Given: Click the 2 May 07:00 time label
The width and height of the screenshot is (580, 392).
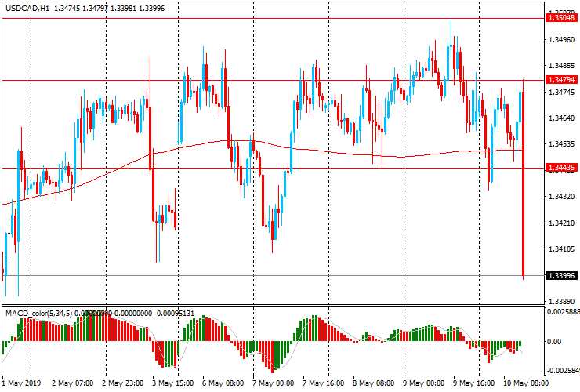Looking at the screenshot, I should click(72, 383).
